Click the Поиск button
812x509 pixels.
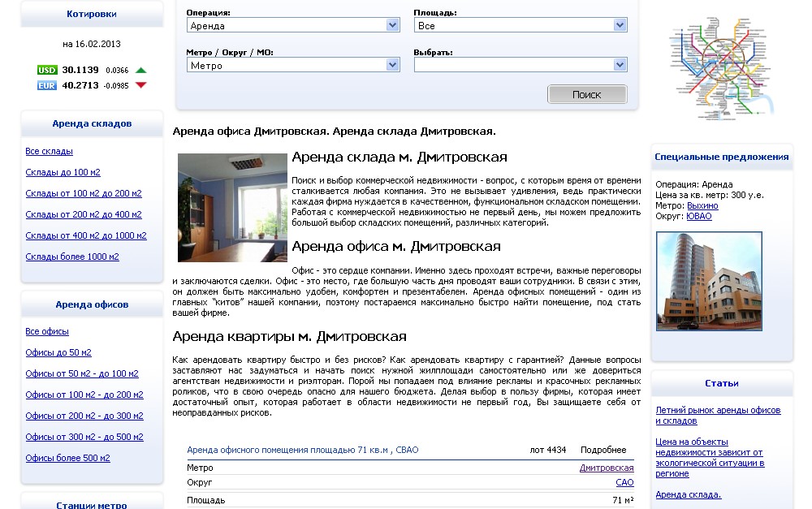[x=587, y=94]
